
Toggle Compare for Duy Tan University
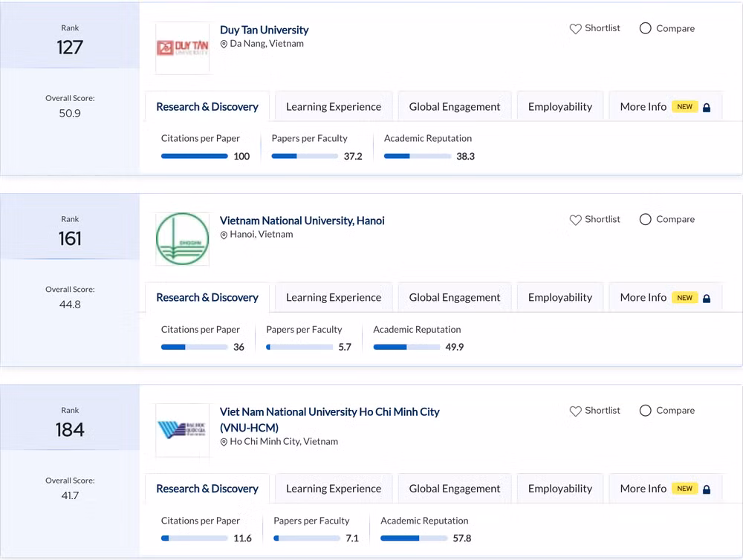click(x=645, y=28)
